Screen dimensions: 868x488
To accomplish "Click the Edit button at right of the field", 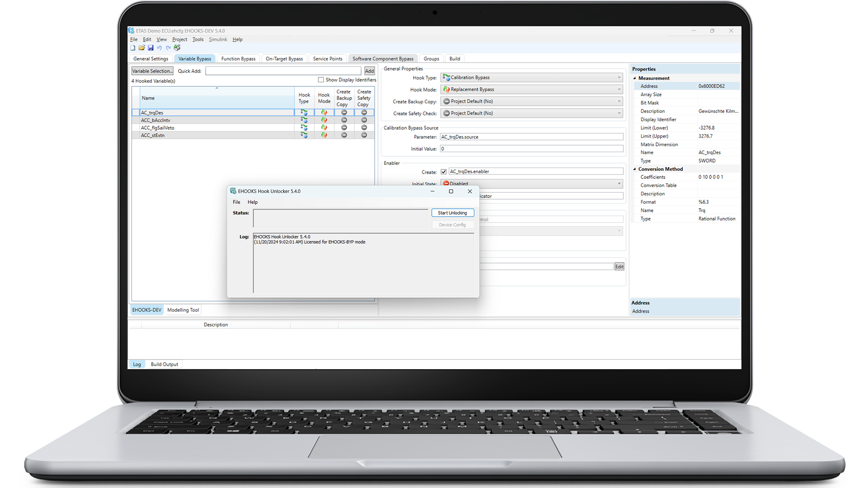I will [619, 267].
